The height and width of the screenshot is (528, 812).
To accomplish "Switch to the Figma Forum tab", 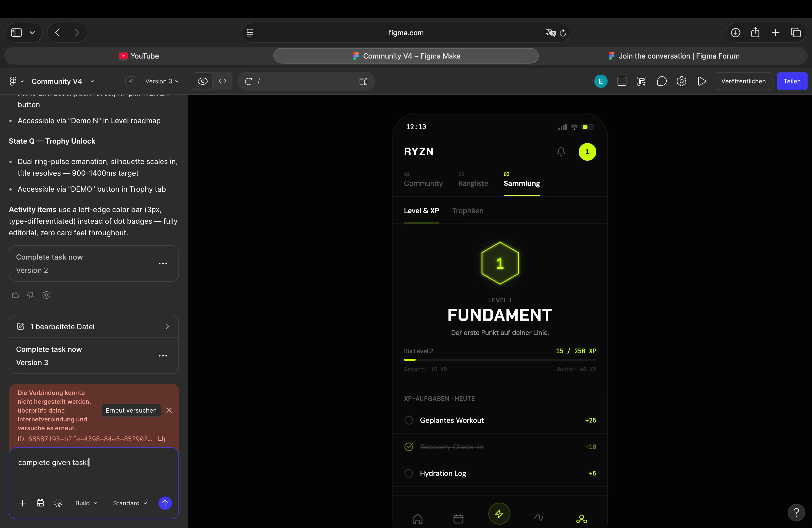I will coord(674,56).
